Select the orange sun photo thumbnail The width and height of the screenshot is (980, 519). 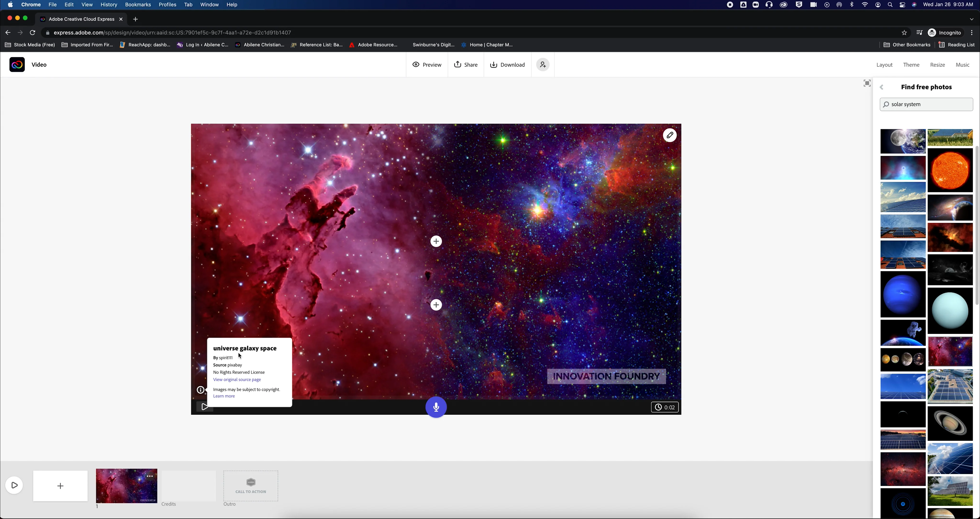tap(950, 170)
